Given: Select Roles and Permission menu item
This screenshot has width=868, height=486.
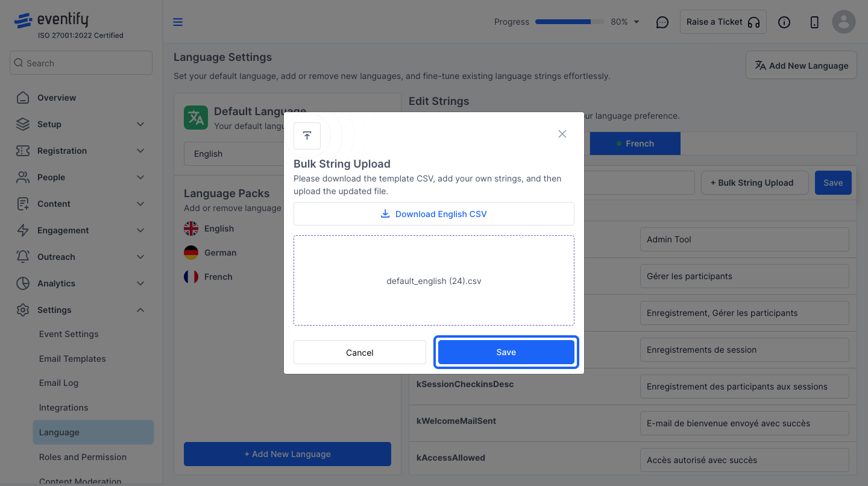Looking at the screenshot, I should 83,457.
